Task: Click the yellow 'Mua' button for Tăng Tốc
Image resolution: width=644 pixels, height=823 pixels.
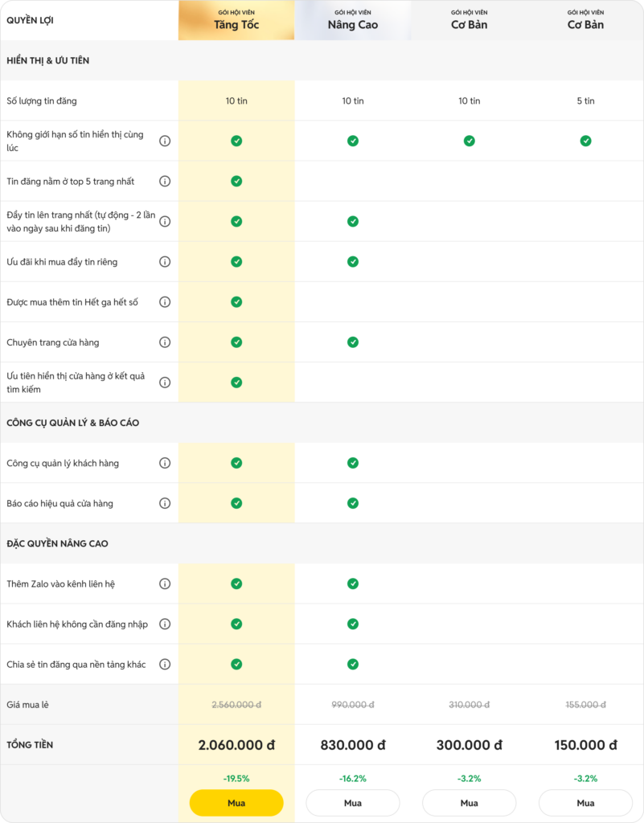Action: (x=236, y=803)
